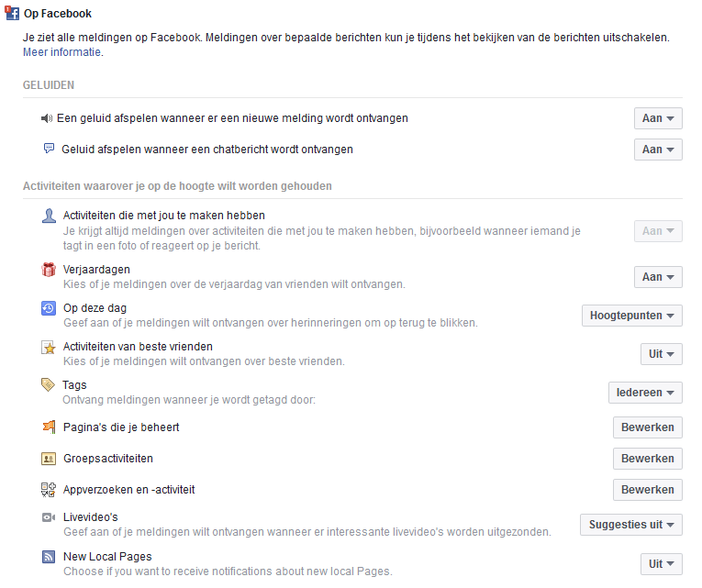Click the Livevideo's camera icon
Image resolution: width=702 pixels, height=588 pixels.
point(49,517)
